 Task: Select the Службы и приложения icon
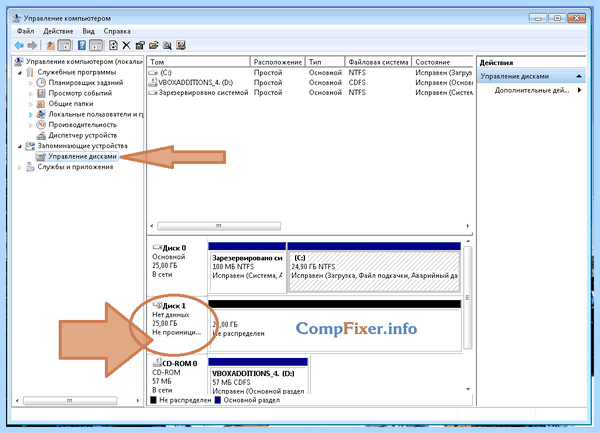point(30,167)
